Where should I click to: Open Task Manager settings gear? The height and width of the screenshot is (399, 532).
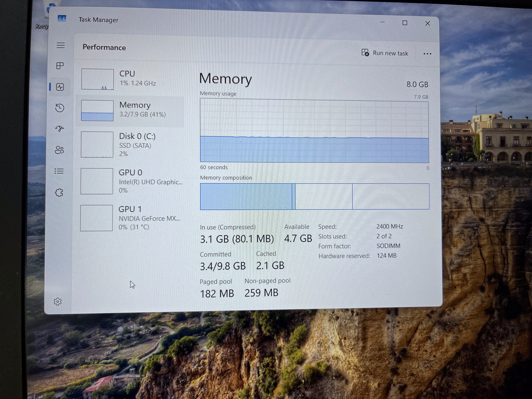pyautogui.click(x=58, y=301)
